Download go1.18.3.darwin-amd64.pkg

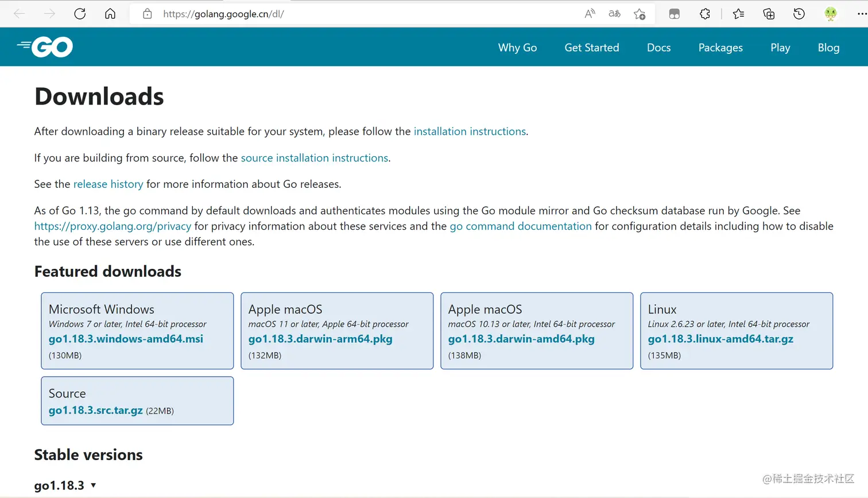[521, 339]
